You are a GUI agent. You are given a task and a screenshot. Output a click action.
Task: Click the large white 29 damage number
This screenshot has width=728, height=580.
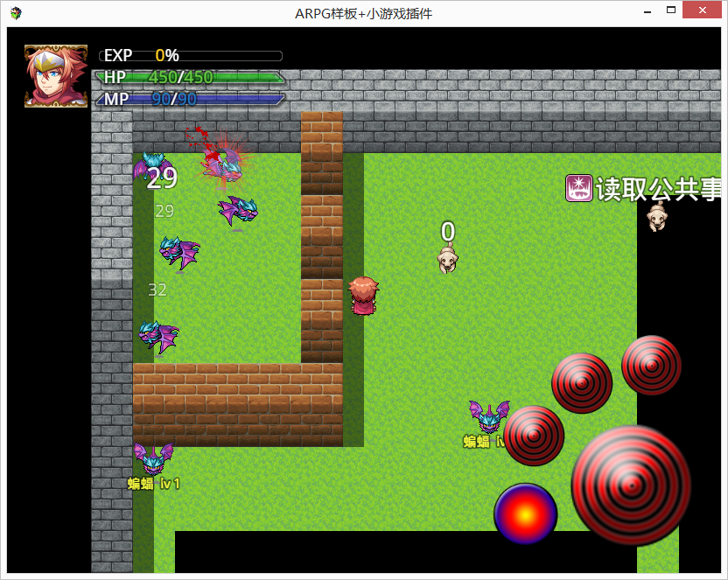click(162, 178)
